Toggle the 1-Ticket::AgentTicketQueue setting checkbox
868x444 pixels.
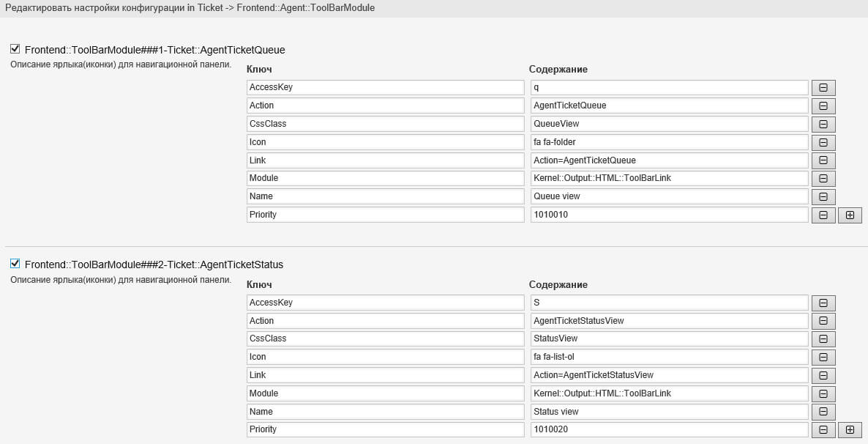point(15,49)
